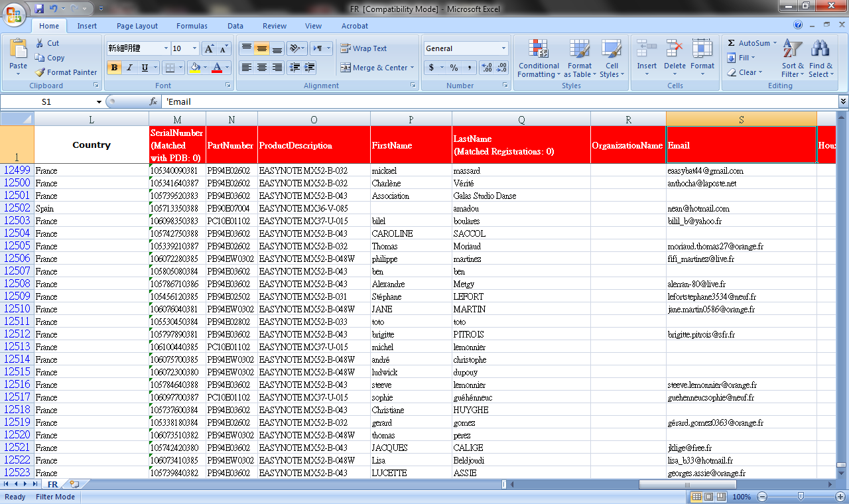Delete cells with the Delete button

675,58
